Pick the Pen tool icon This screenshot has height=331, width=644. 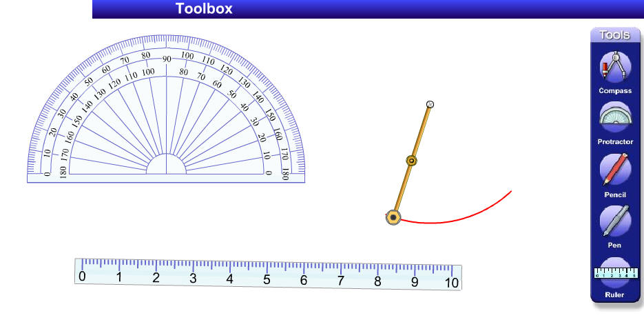[614, 221]
